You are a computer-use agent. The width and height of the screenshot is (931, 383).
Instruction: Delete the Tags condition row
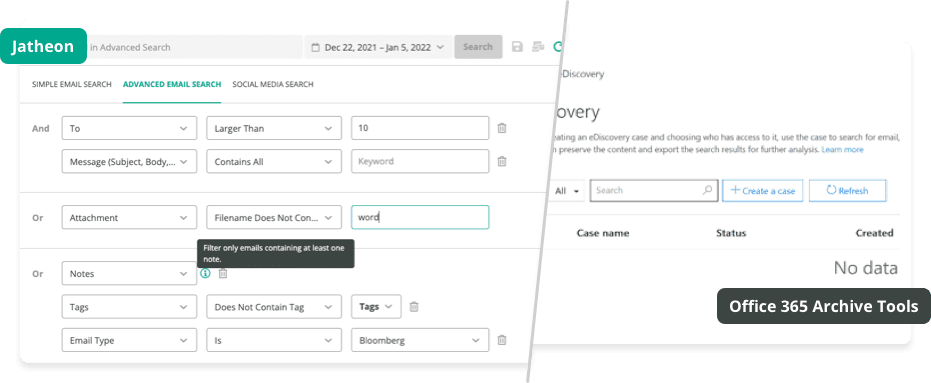click(x=414, y=307)
